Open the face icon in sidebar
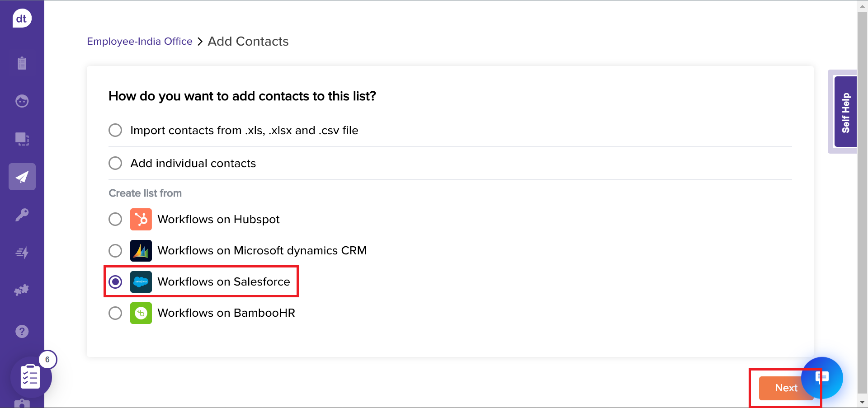The width and height of the screenshot is (868, 408). coord(22,101)
